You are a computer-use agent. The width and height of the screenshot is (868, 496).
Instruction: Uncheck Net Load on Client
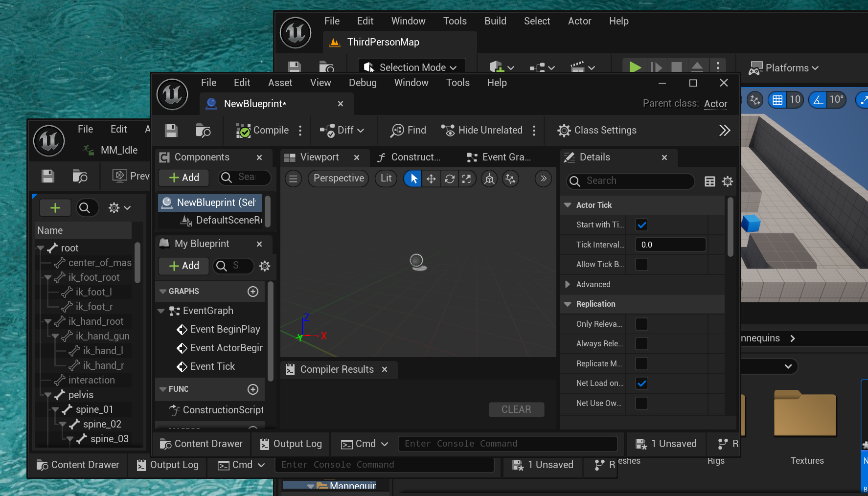(x=641, y=383)
